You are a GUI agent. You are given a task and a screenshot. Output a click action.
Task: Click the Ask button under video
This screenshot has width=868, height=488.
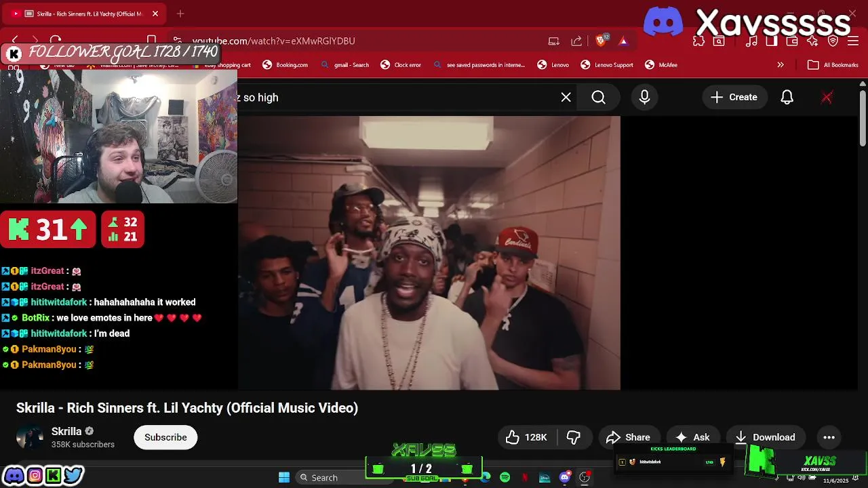point(692,437)
